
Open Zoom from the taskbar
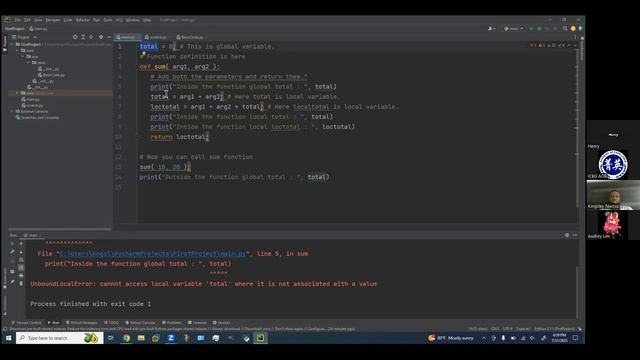click(171, 338)
